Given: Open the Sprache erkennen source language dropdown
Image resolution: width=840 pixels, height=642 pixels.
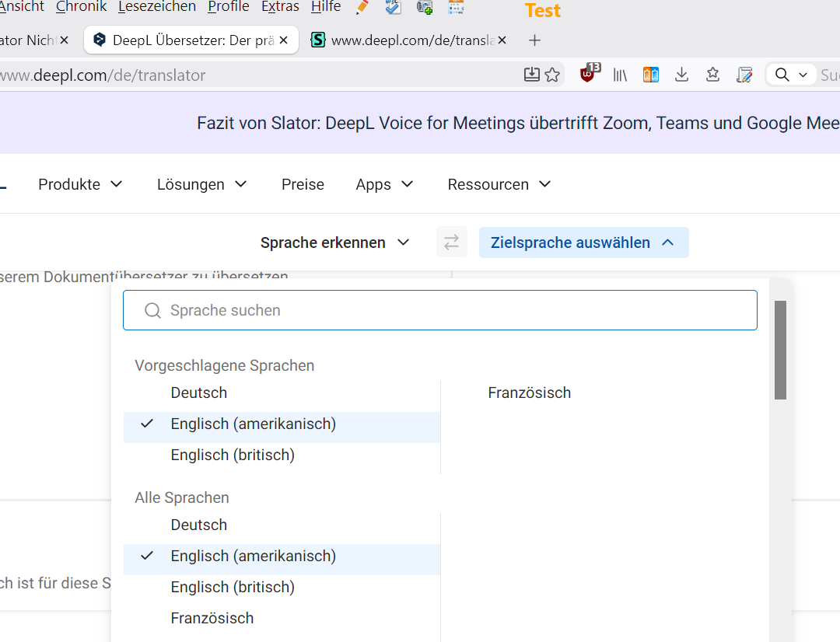Looking at the screenshot, I should (x=334, y=242).
